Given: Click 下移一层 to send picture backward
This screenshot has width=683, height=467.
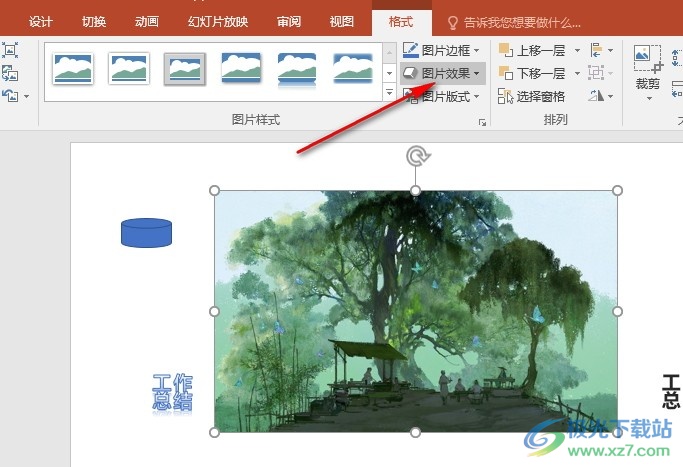Looking at the screenshot, I should (532, 73).
